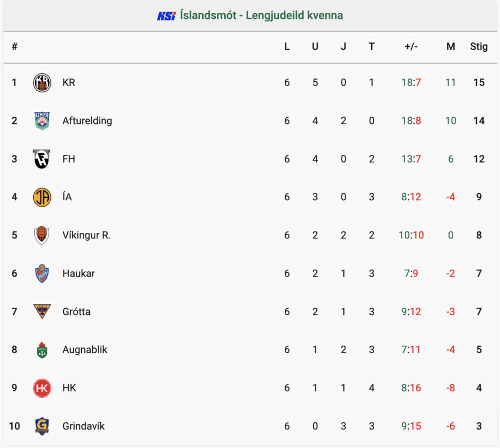Click the Stig column header
This screenshot has width=500, height=448.
pyautogui.click(x=479, y=46)
